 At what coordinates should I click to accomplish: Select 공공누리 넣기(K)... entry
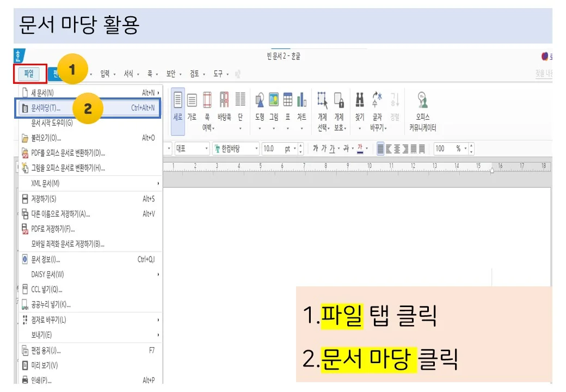coord(90,305)
